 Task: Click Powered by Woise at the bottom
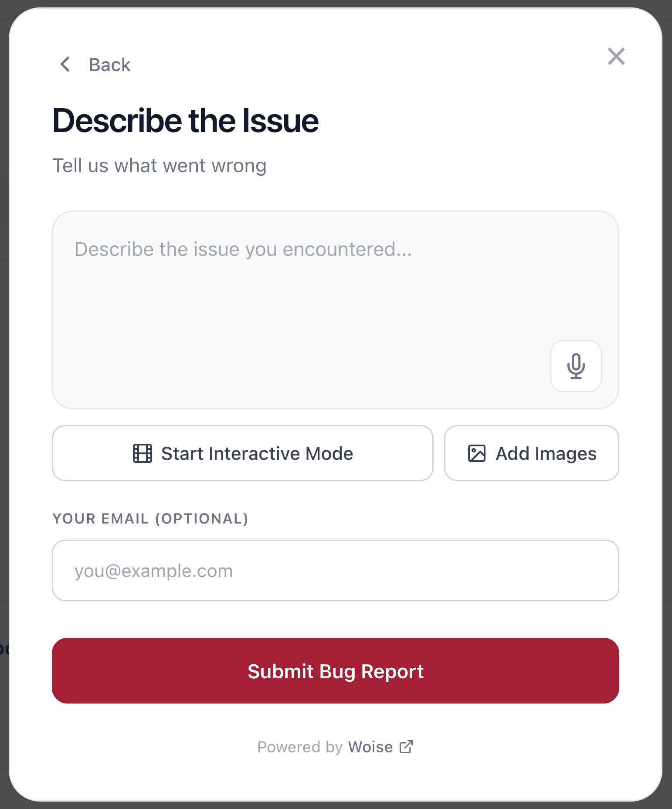pyautogui.click(x=336, y=747)
